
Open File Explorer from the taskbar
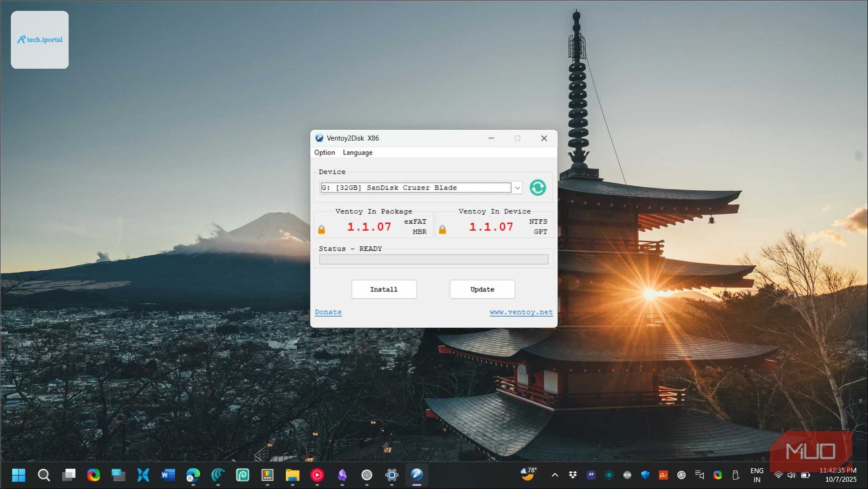(x=292, y=475)
